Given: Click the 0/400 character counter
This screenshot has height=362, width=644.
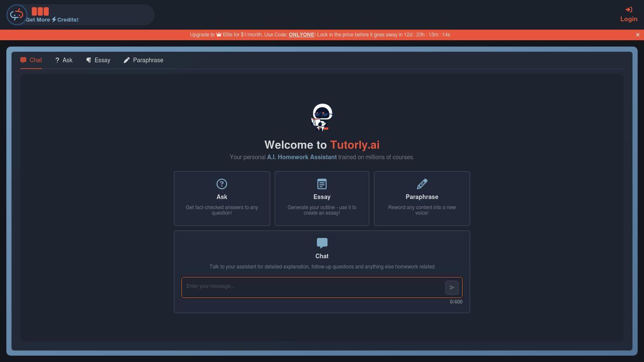Looking at the screenshot, I should [x=456, y=302].
